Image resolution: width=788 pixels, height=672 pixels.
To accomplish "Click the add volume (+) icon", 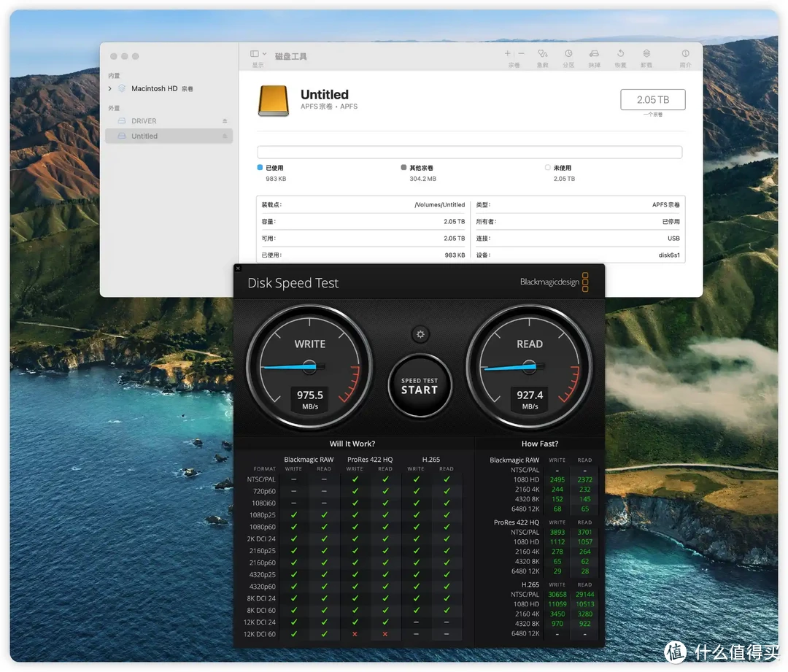I will coord(507,54).
